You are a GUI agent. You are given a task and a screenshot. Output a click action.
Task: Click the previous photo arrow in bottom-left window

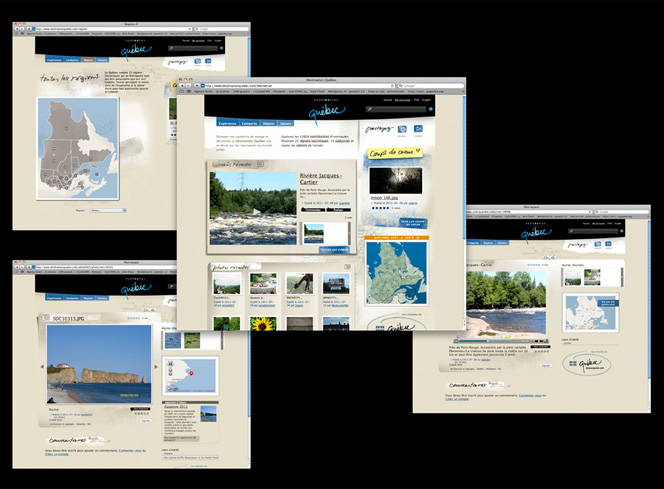coord(42,367)
